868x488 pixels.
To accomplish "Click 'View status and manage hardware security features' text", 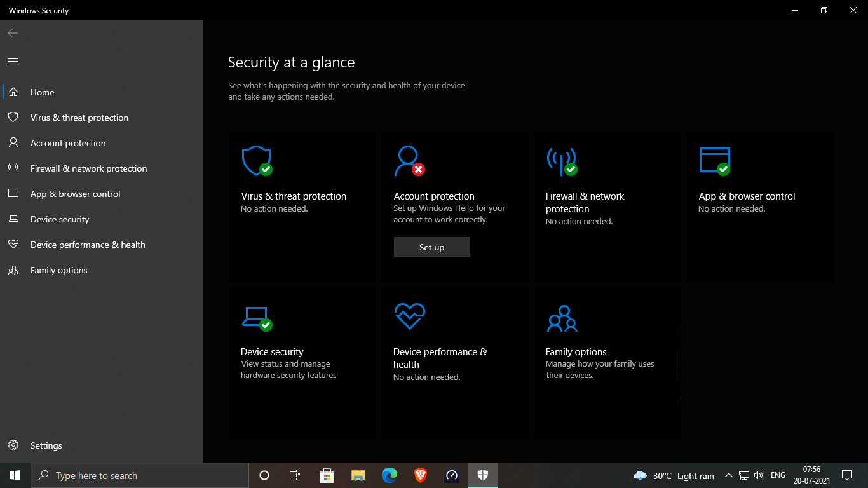I will pyautogui.click(x=288, y=370).
